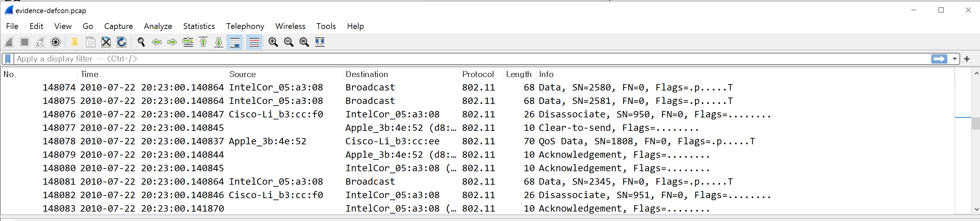Open the Go menu
Viewport: 980px width, 221px height.
click(x=88, y=26)
